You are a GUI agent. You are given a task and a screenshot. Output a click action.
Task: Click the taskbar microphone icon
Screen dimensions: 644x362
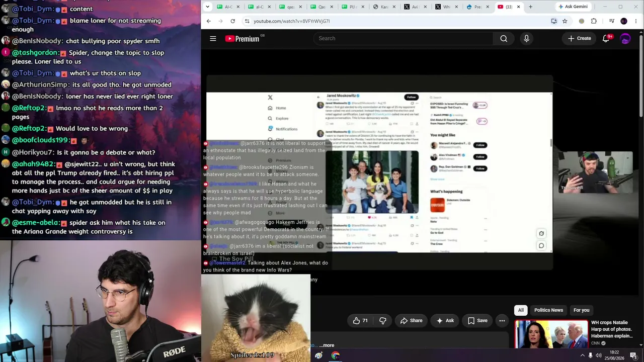pyautogui.click(x=591, y=355)
